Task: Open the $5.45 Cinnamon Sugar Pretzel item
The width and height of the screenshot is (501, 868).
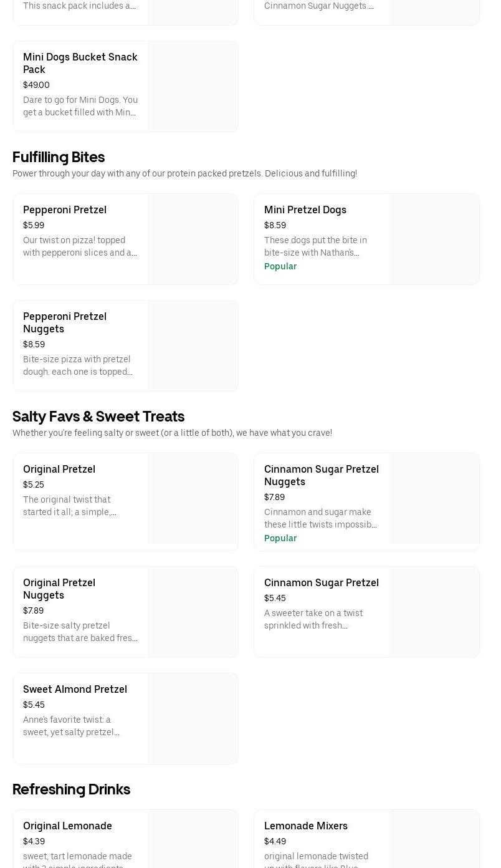Action: 322,582
